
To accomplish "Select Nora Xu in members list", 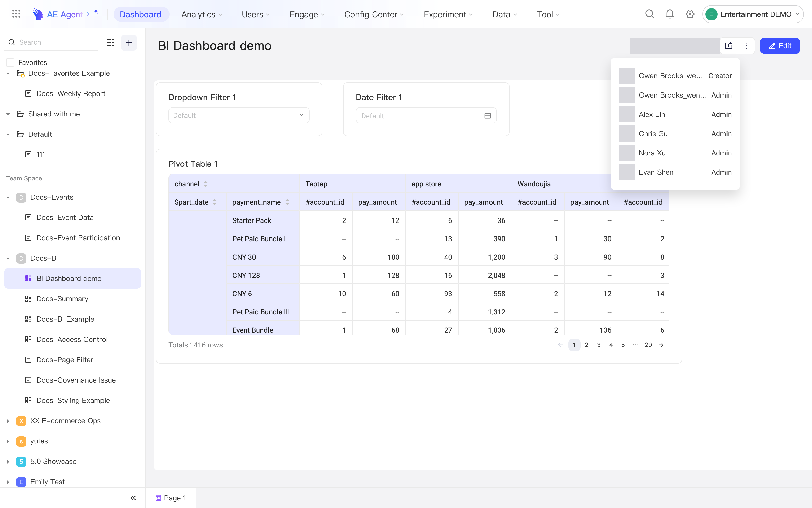I will [x=675, y=153].
